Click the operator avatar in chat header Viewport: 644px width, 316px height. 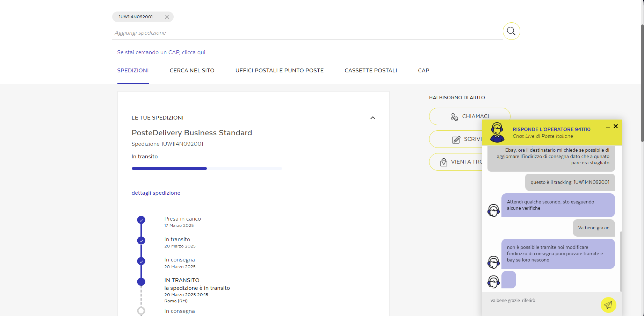(x=497, y=132)
